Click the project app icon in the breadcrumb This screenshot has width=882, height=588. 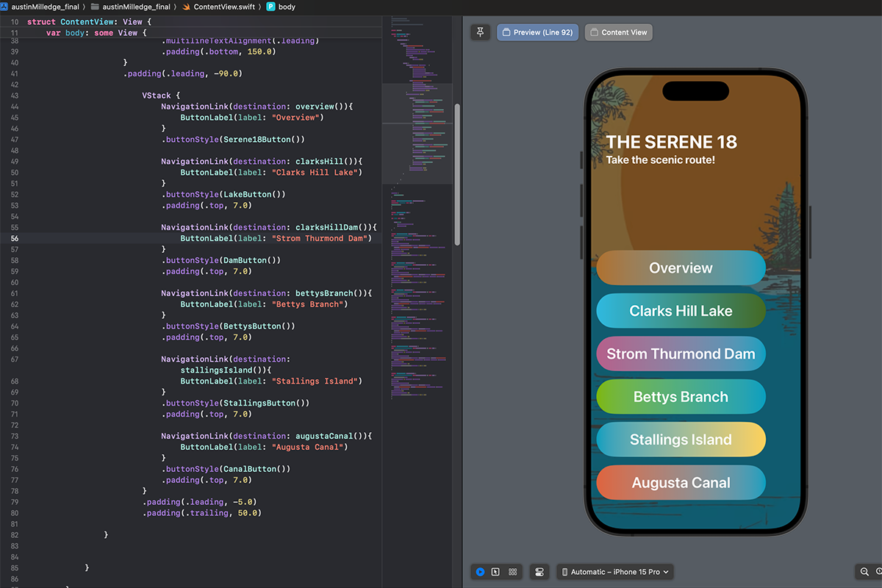[x=7, y=6]
